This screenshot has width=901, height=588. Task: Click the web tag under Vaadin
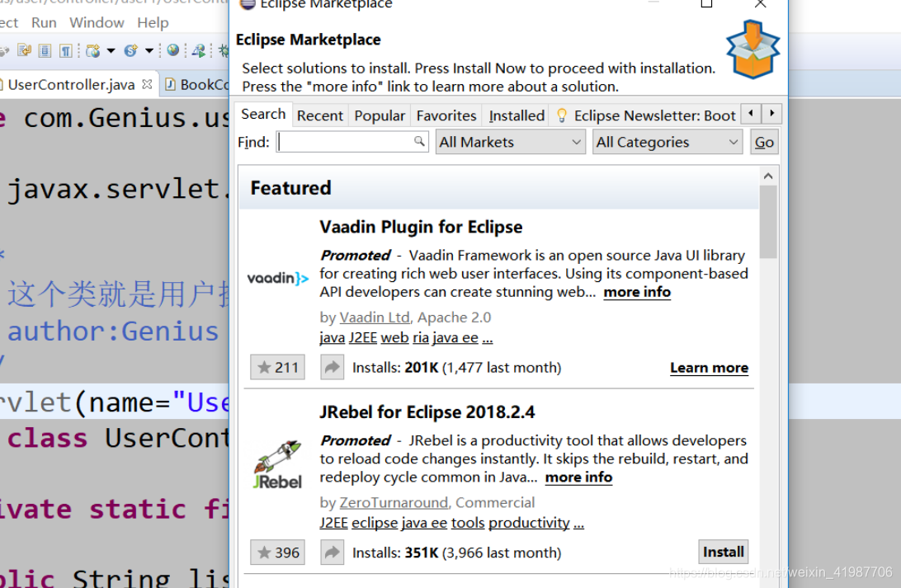click(394, 337)
